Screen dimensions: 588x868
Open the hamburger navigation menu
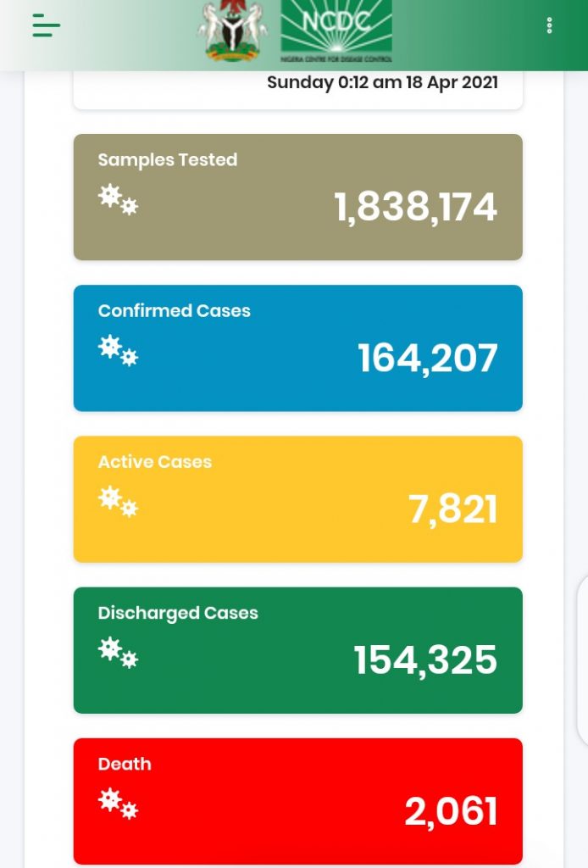click(47, 26)
